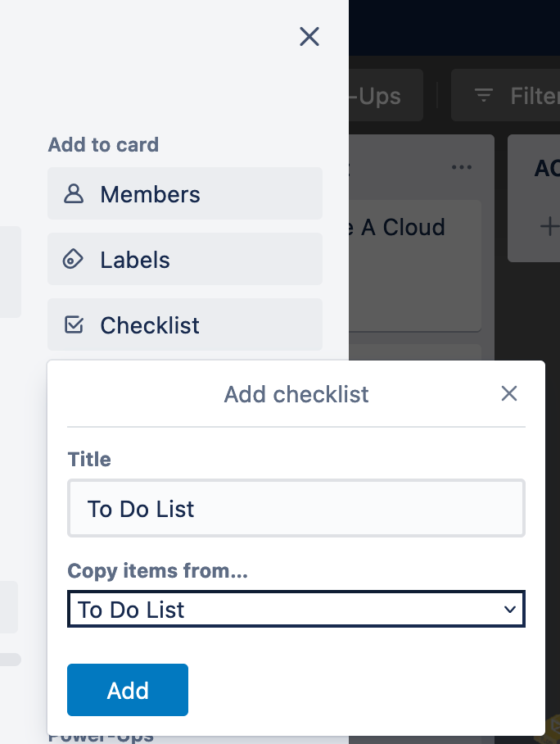The height and width of the screenshot is (744, 560).
Task: Open Power-Ups in the board header
Action: (x=385, y=96)
